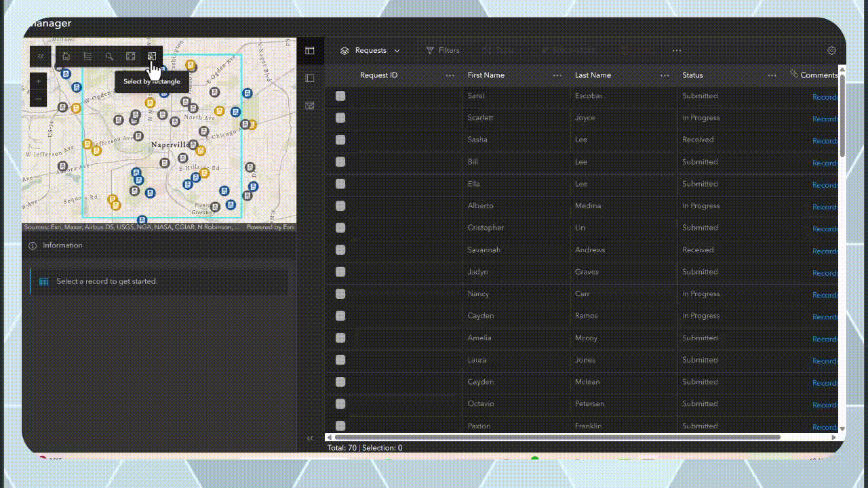This screenshot has height=488, width=868.
Task: Click the map sources attribution text
Action: coord(131,227)
